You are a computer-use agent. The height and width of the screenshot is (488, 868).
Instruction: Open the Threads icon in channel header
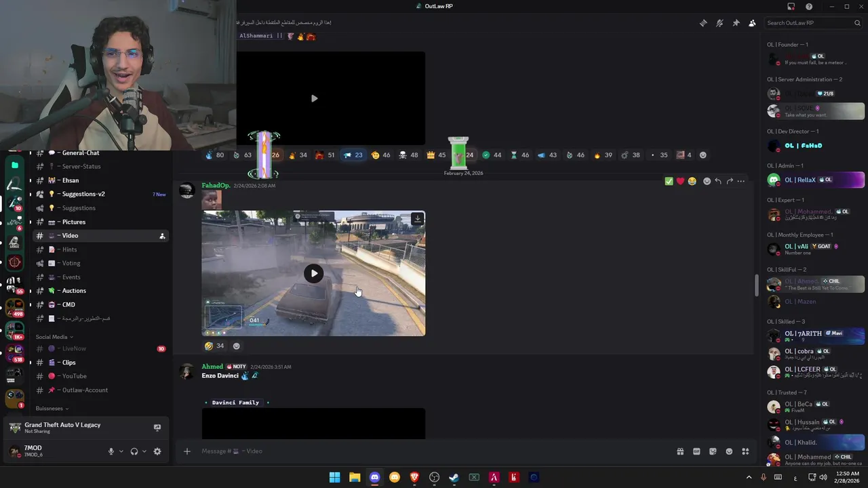703,23
